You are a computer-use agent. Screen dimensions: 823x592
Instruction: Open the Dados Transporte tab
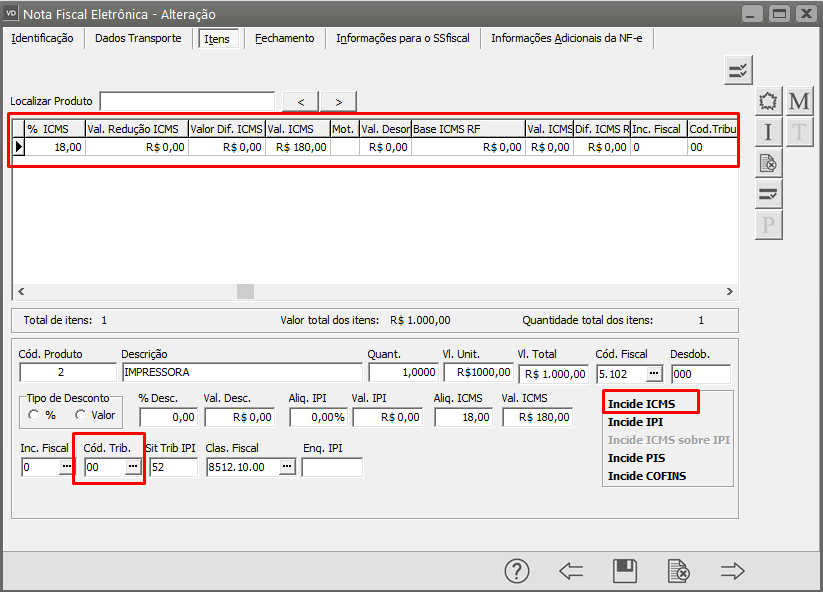138,38
